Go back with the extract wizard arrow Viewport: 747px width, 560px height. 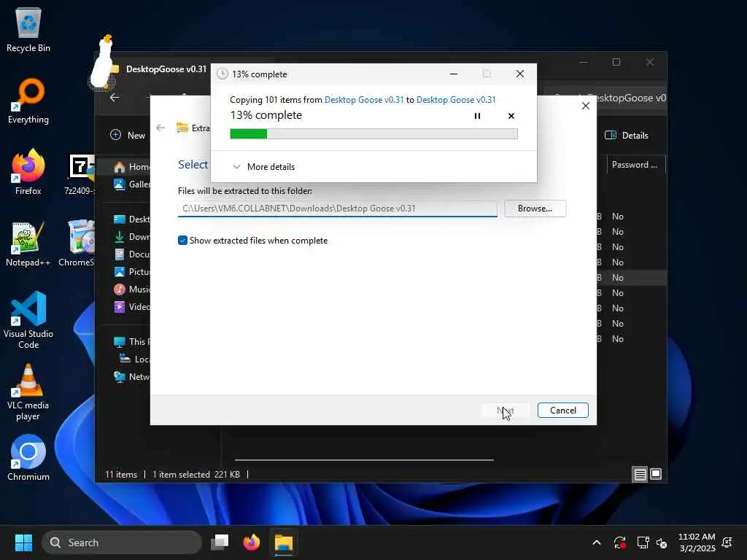[160, 128]
